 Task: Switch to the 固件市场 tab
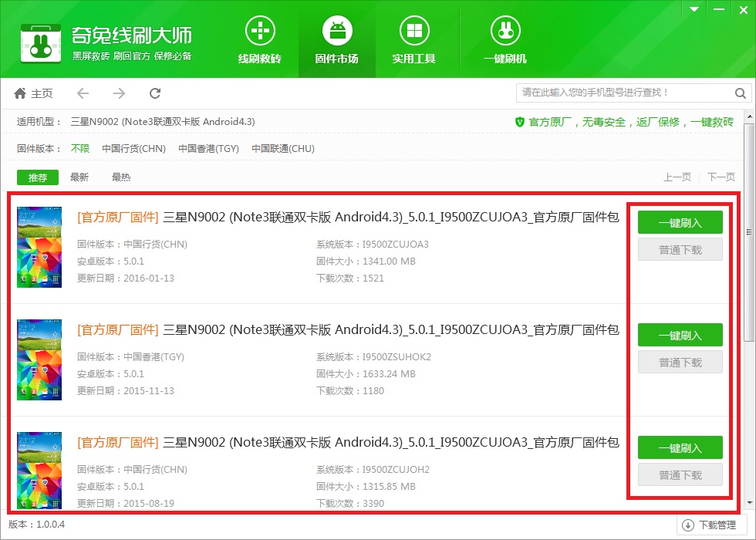pos(337,40)
